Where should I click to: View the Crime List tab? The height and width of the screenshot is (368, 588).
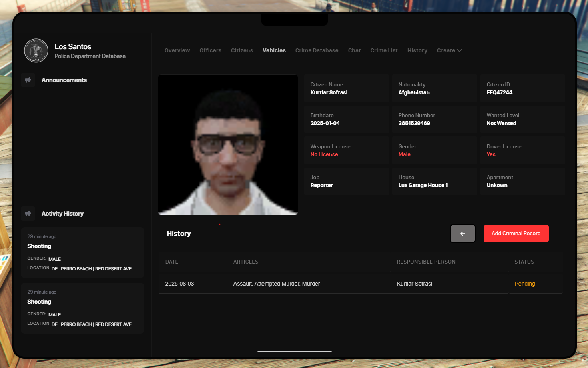pos(384,50)
